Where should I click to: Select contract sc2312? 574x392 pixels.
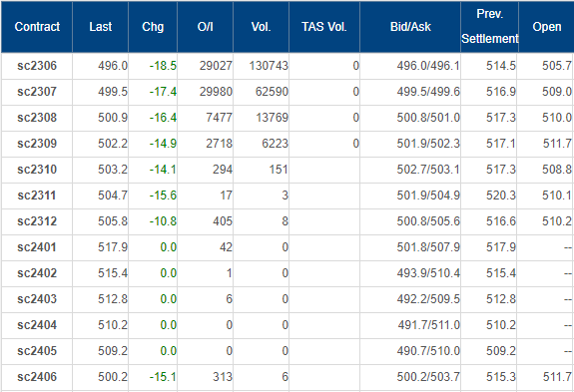pyautogui.click(x=37, y=221)
